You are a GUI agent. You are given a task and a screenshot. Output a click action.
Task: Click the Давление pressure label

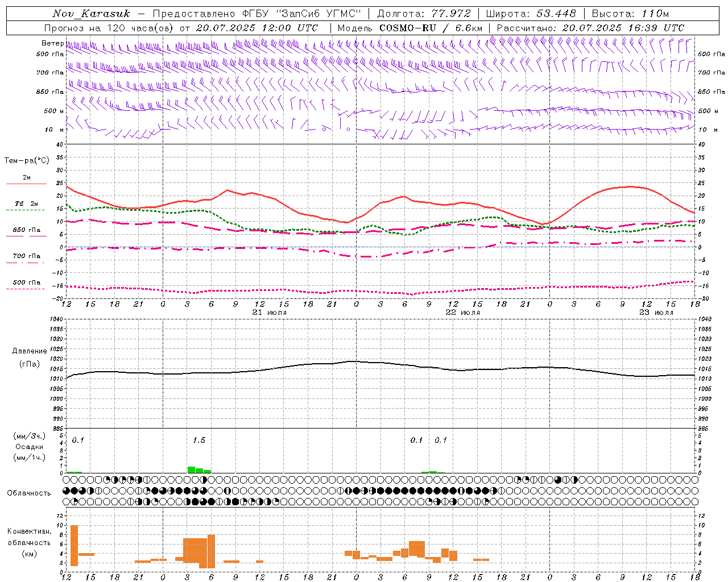(x=30, y=351)
